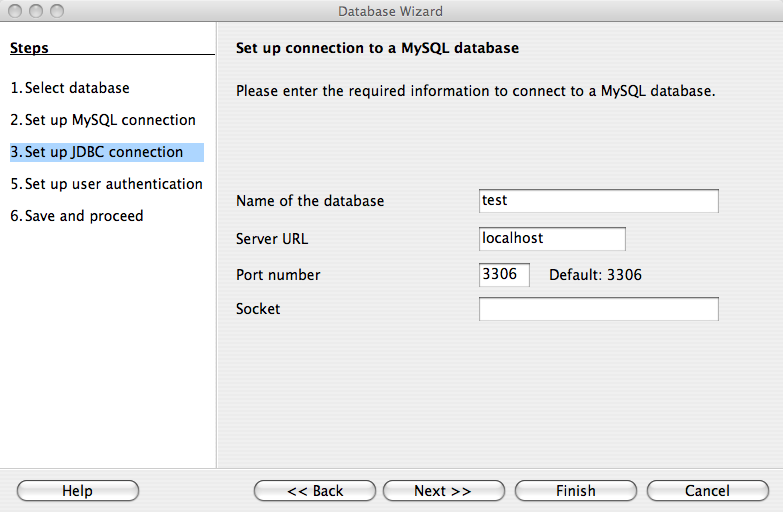Minimize the Database Wizard window
This screenshot has width=783, height=512.
(34, 12)
